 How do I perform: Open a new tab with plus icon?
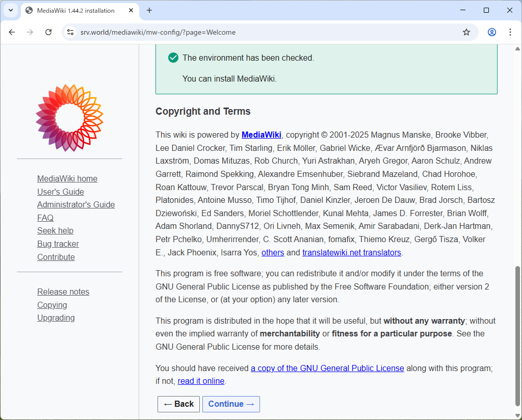pyautogui.click(x=149, y=10)
